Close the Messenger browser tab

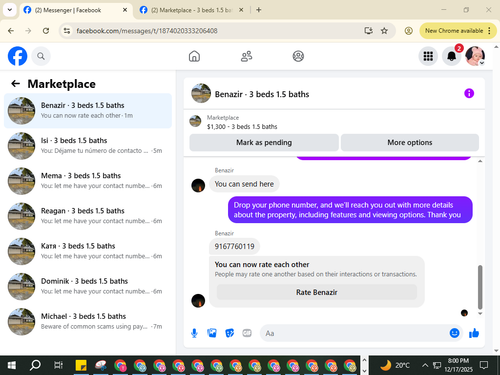[x=125, y=10]
